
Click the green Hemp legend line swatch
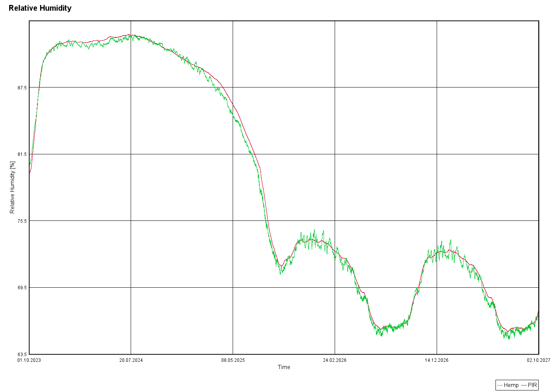click(x=500, y=385)
